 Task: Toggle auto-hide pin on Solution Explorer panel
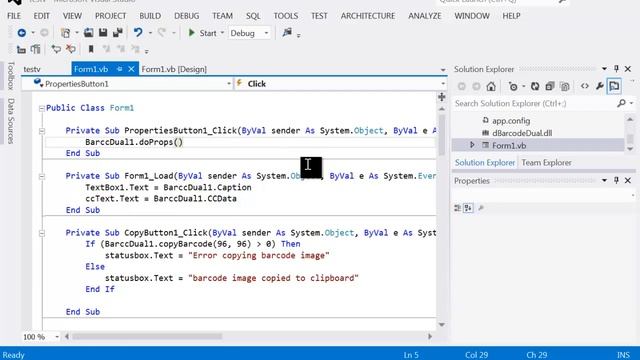coord(616,69)
